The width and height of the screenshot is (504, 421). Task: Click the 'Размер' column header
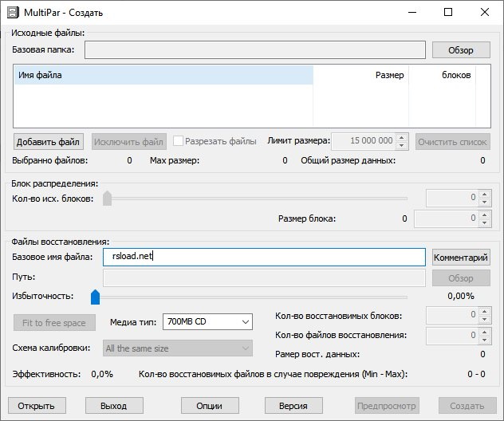click(x=361, y=75)
